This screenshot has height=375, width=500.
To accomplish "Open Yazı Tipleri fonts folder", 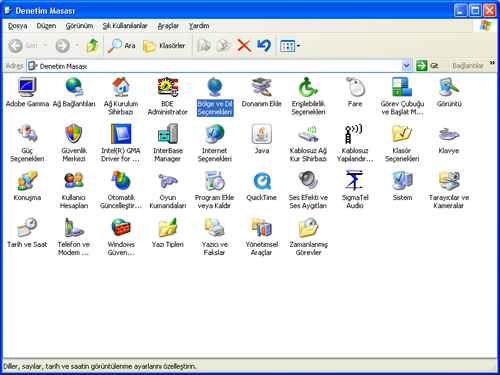I will coord(168,233).
